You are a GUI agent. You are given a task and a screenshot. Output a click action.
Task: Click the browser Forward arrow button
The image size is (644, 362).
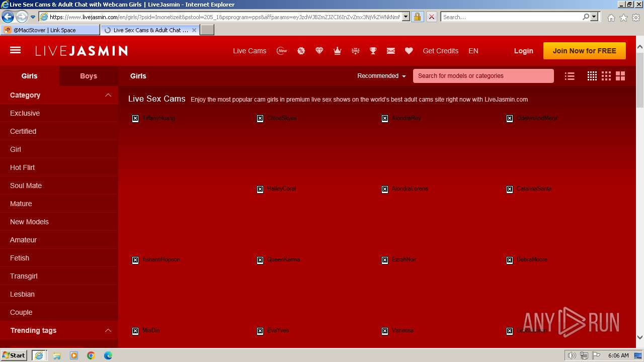(21, 17)
